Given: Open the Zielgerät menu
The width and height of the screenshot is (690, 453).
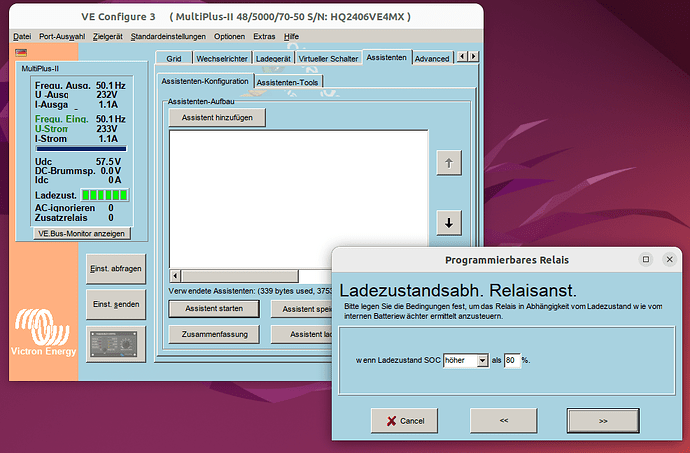Looking at the screenshot, I should (108, 37).
